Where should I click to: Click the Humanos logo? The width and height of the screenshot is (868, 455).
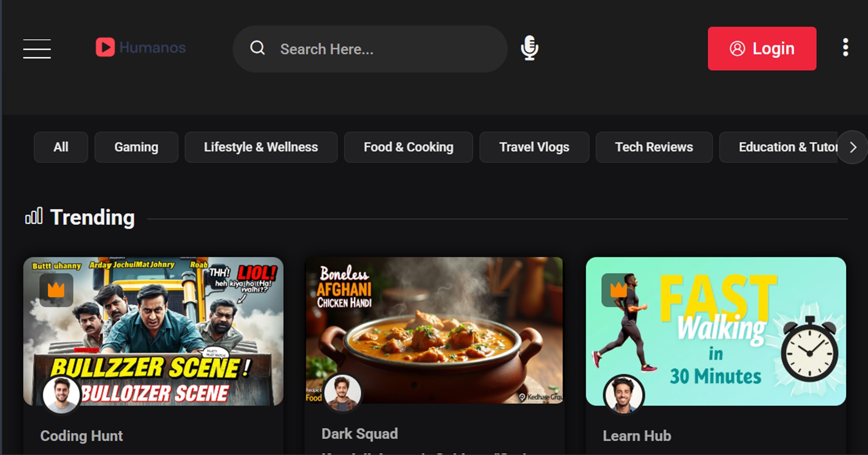pyautogui.click(x=140, y=48)
